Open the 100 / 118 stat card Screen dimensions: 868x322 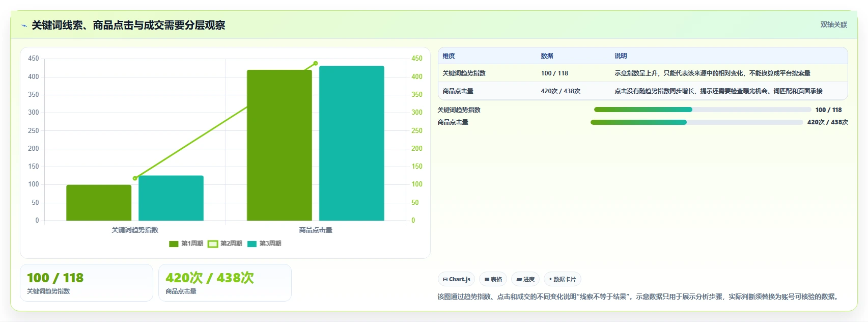coord(87,283)
